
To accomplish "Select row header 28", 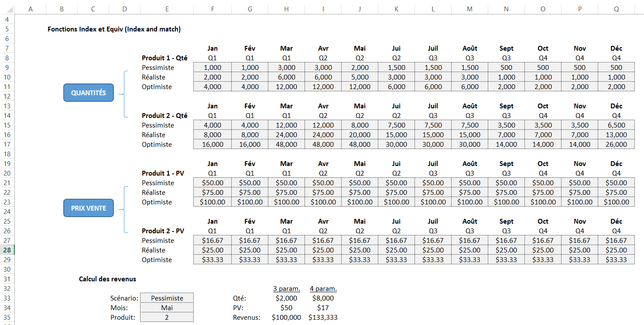I will [x=7, y=250].
